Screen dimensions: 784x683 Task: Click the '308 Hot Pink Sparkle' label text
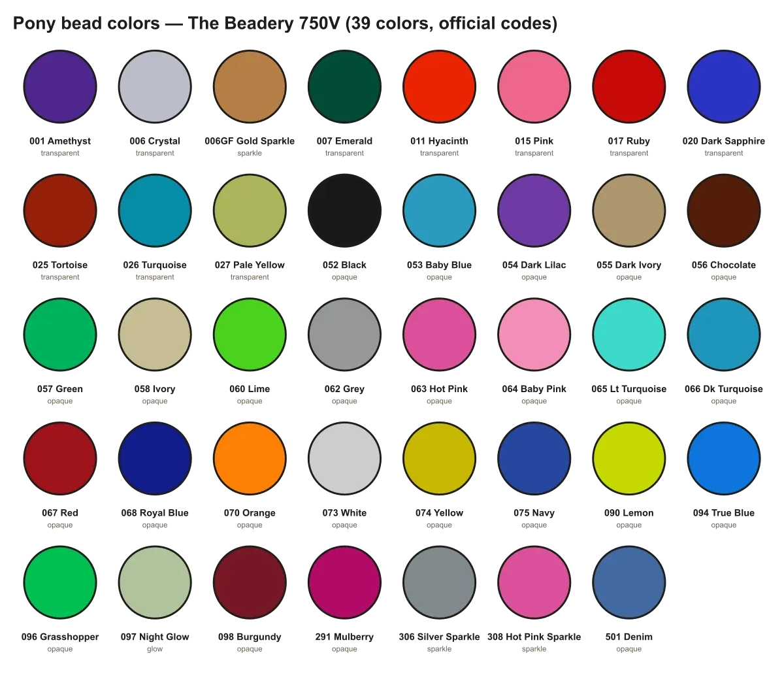tap(534, 637)
